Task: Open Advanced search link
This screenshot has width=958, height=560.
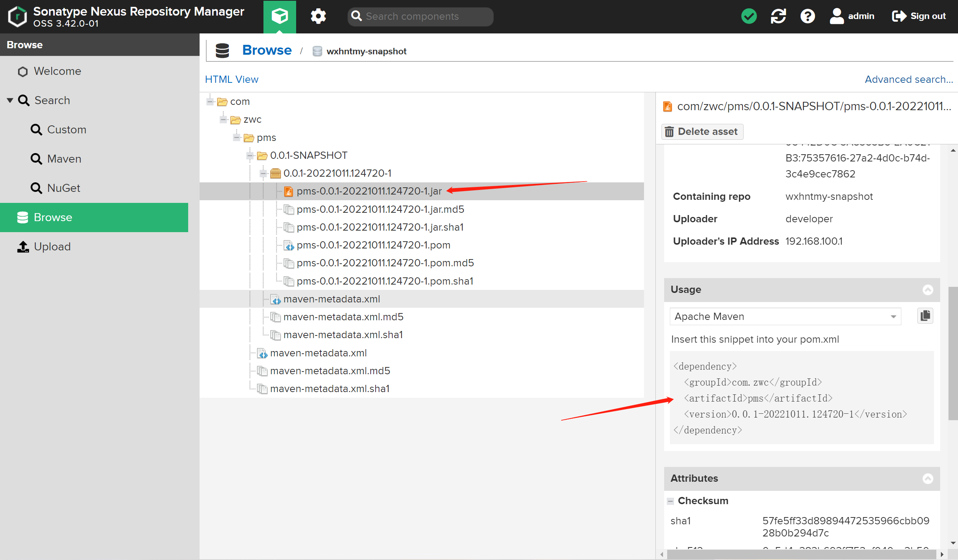Action: [909, 79]
